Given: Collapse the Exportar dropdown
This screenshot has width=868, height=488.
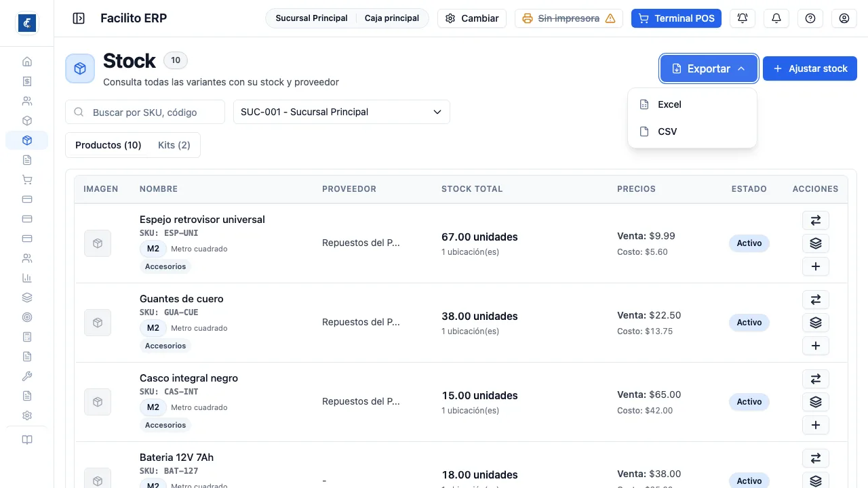Looking at the screenshot, I should [x=709, y=68].
